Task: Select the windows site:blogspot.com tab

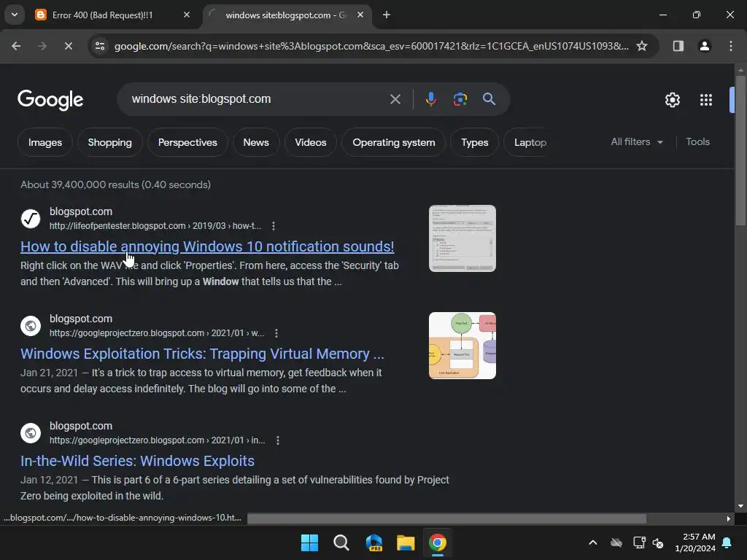Action: coord(286,15)
